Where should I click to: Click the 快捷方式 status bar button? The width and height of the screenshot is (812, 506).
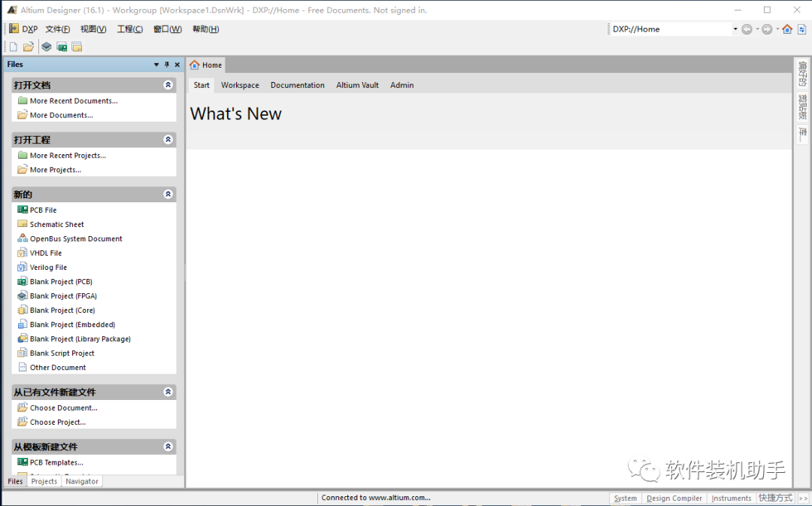point(775,498)
